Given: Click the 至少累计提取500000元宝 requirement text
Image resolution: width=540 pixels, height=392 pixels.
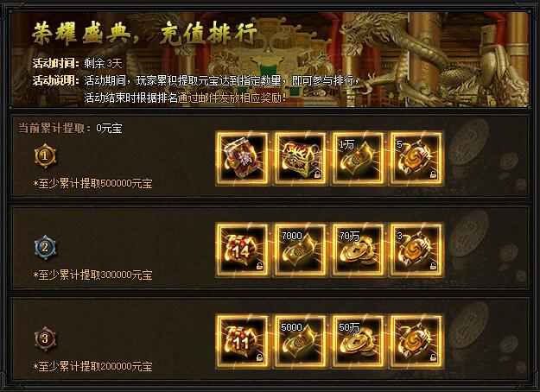Looking at the screenshot, I should pyautogui.click(x=93, y=183).
